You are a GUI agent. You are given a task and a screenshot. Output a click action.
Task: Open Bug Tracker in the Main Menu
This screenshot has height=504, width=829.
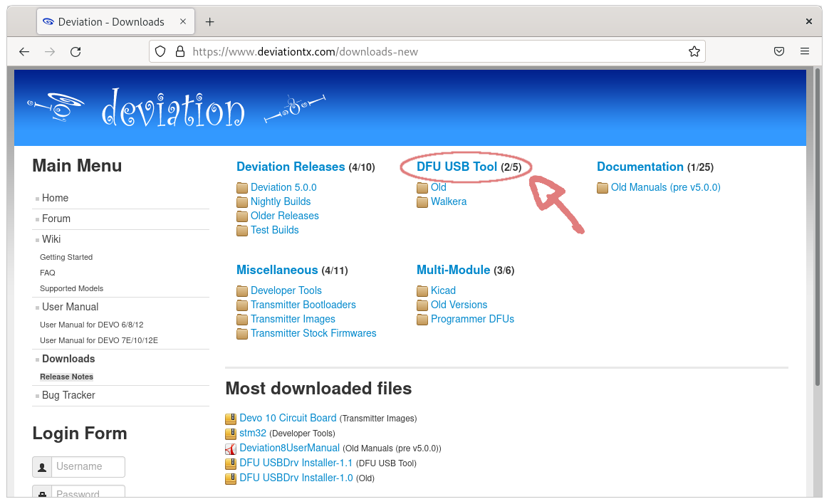coord(69,395)
